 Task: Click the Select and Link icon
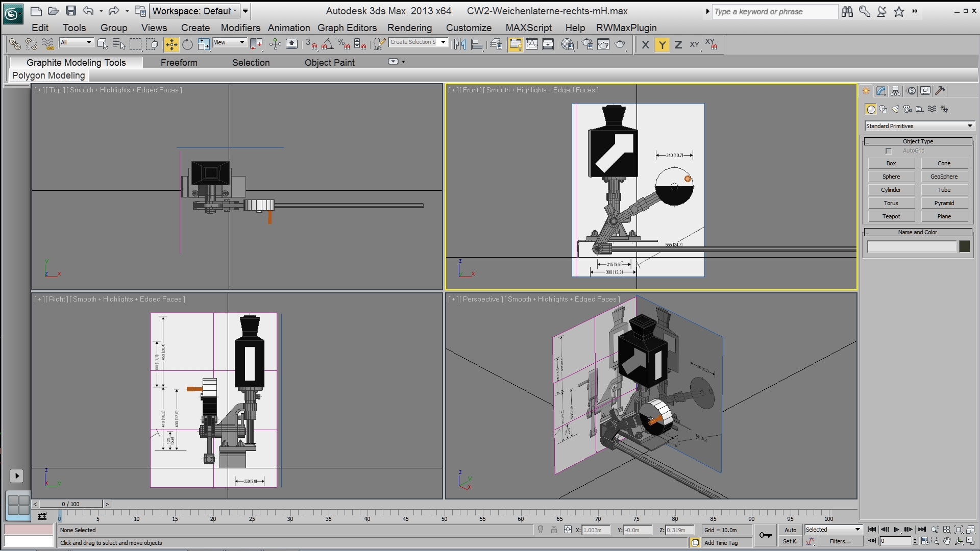tap(15, 45)
